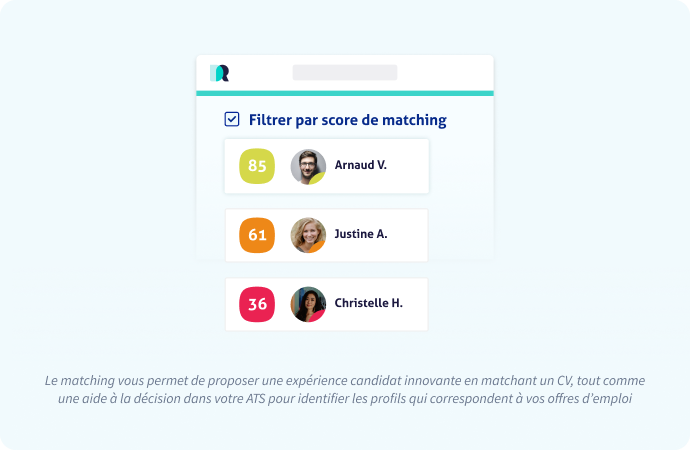Click the name Christelle H.
Viewport: 690px width, 450px height.
[368, 303]
